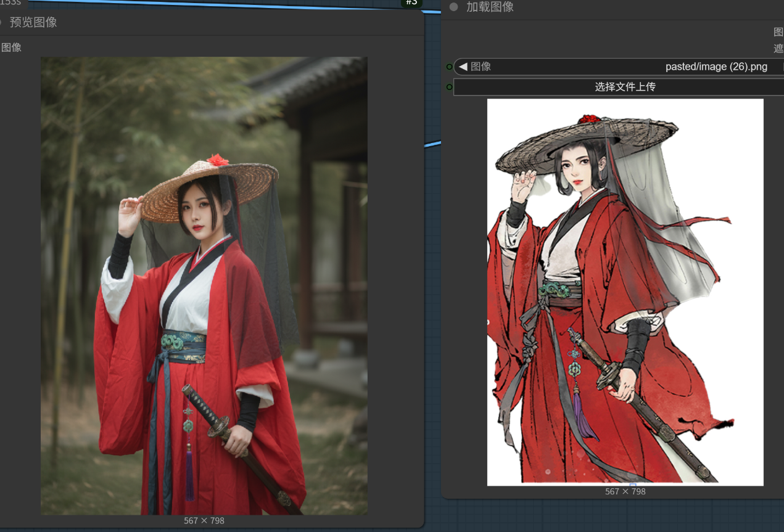The image size is (784, 532).
Task: Click the 图像 input slot on the preview node
Action: pos(11,47)
